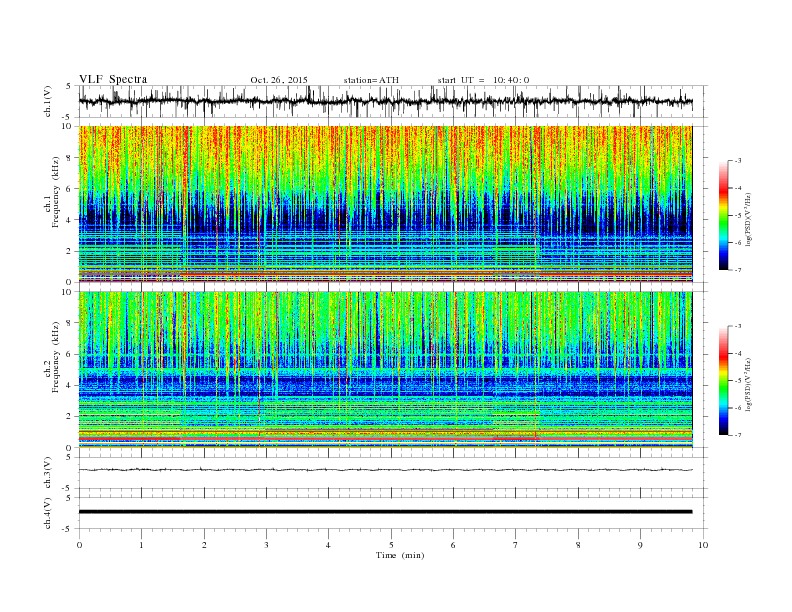Click the 'VLF Spectra' title text

tap(113, 79)
